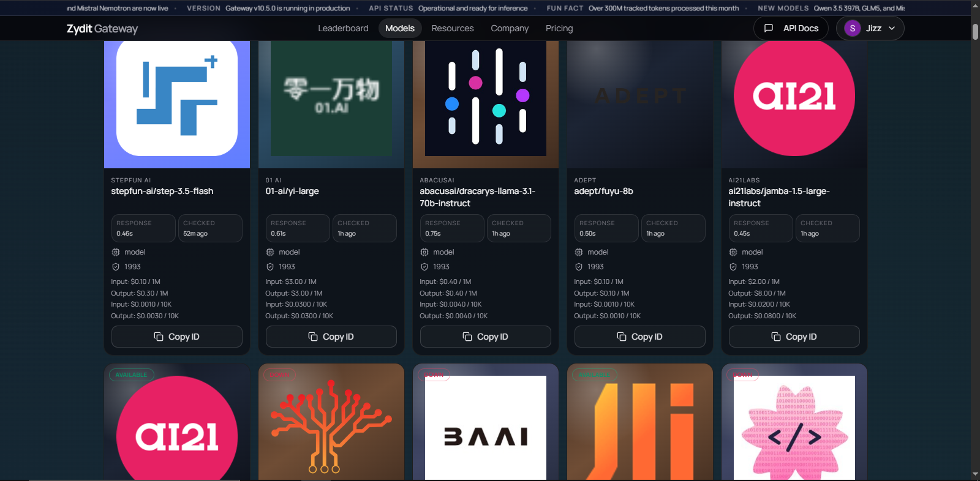Click the scrollbar up arrow

click(975, 5)
